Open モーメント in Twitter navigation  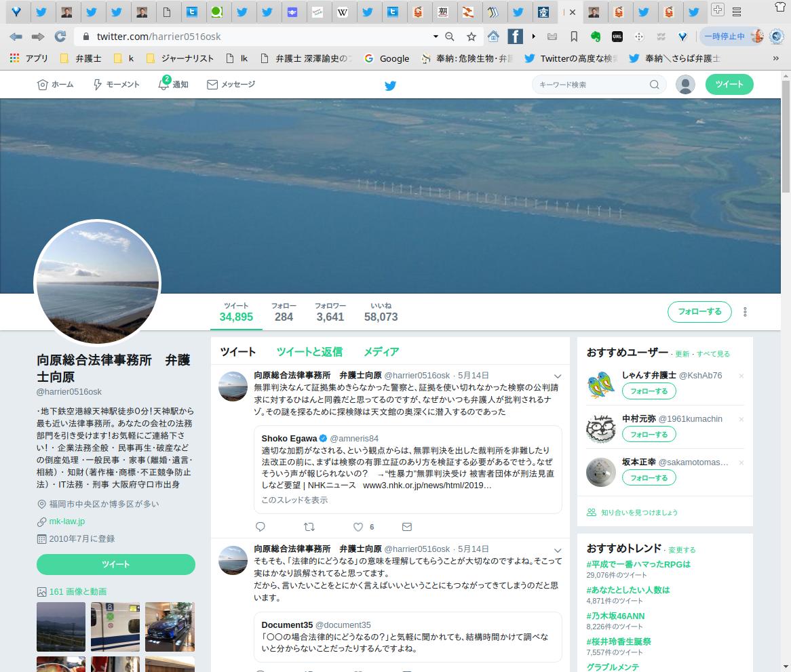tap(117, 85)
